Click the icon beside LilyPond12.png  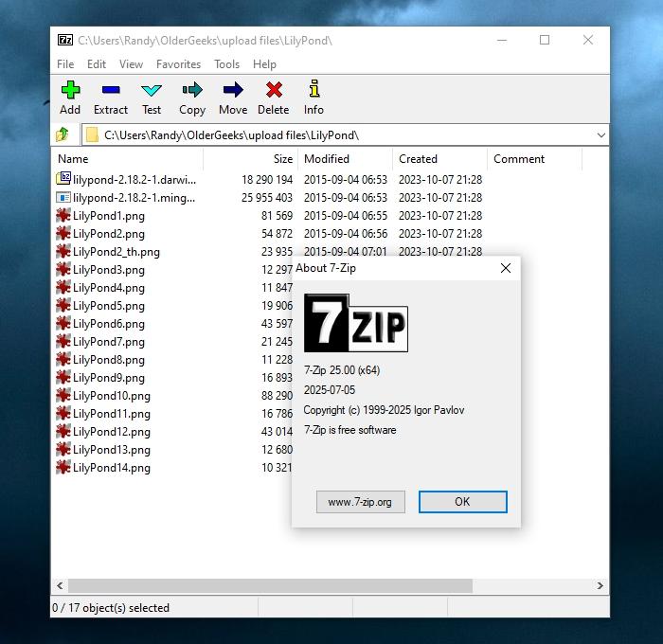click(x=63, y=431)
